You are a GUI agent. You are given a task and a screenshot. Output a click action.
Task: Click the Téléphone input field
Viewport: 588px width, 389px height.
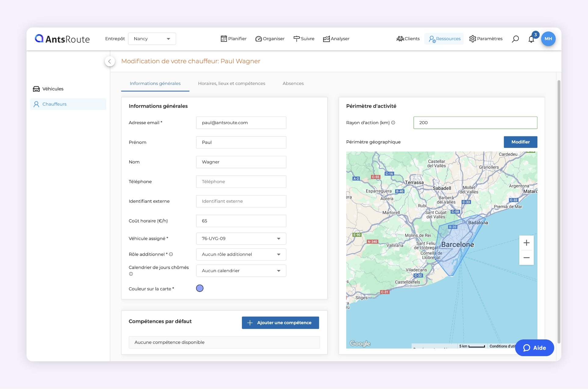(241, 182)
